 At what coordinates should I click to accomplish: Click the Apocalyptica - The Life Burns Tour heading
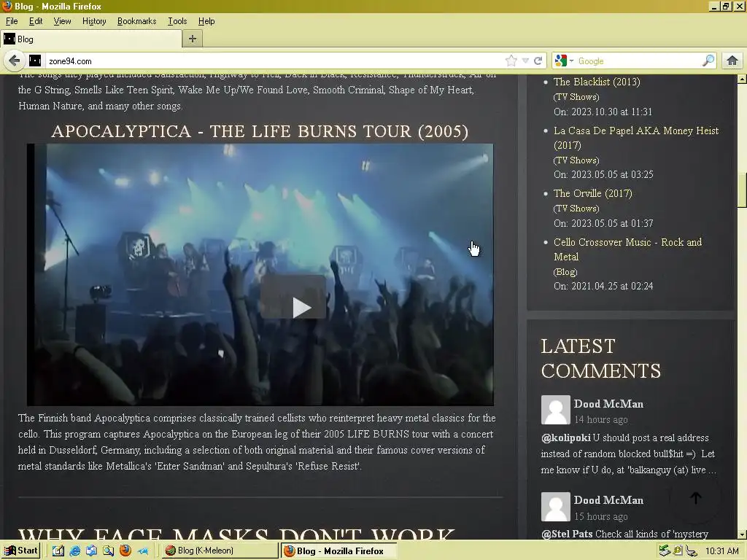[x=260, y=131]
